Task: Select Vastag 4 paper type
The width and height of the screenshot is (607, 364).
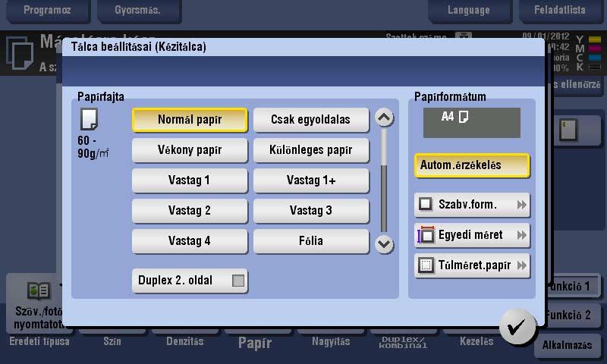Action: click(x=190, y=241)
